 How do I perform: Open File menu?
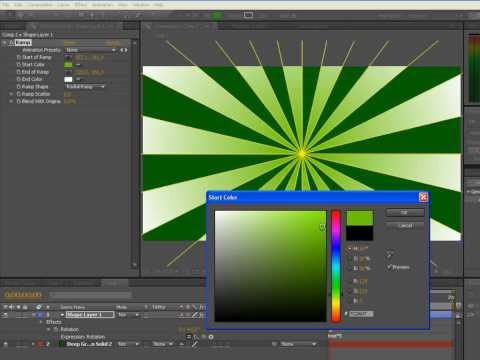click(x=6, y=5)
